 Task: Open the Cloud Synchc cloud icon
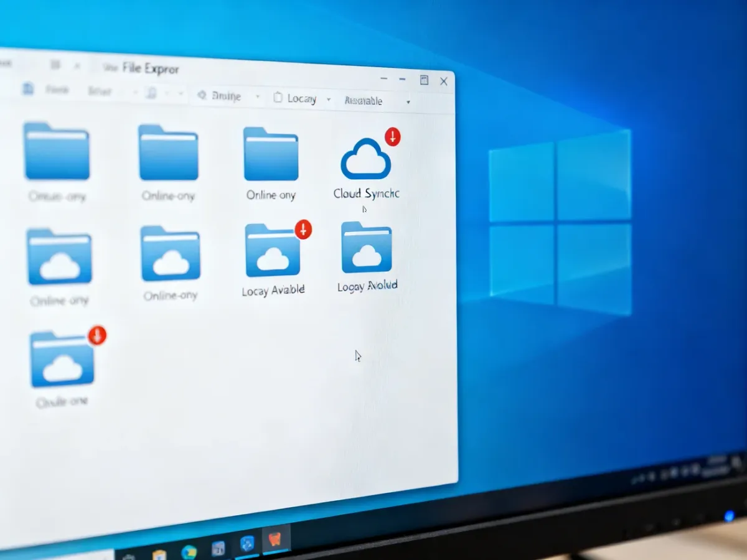(365, 160)
